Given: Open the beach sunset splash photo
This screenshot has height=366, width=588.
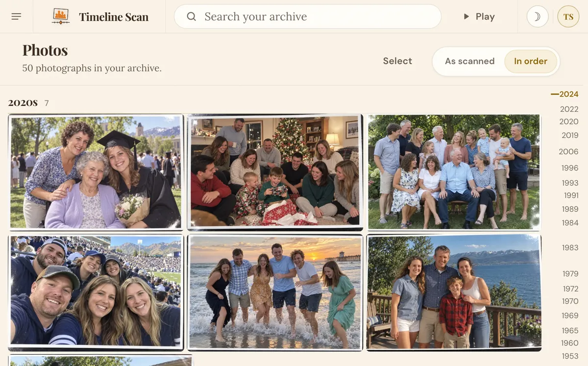Looking at the screenshot, I should (275, 293).
